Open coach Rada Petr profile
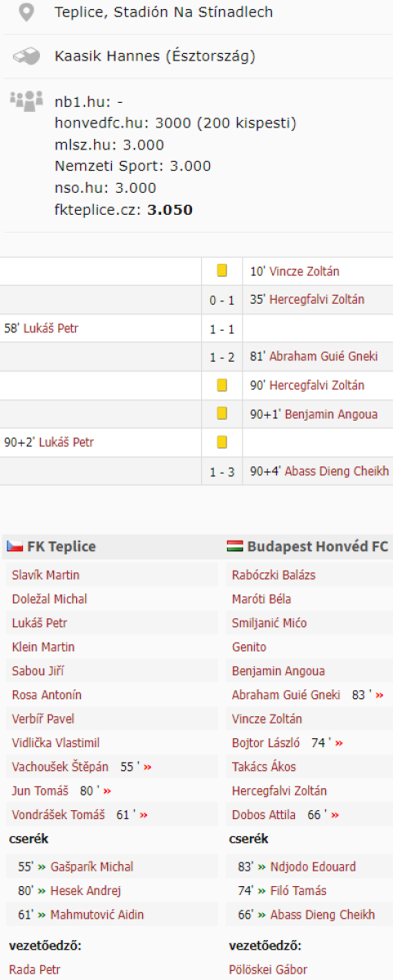The height and width of the screenshot is (980, 393). 35,970
